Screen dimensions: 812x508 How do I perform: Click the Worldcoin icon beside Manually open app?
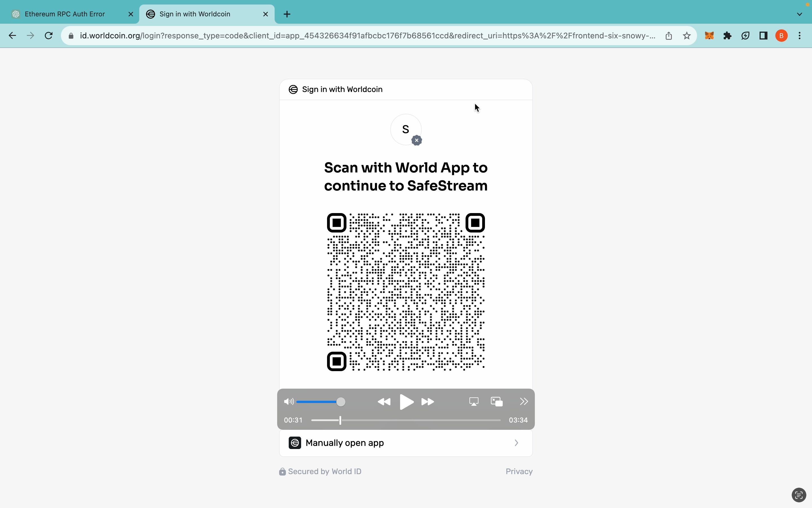coord(295,443)
